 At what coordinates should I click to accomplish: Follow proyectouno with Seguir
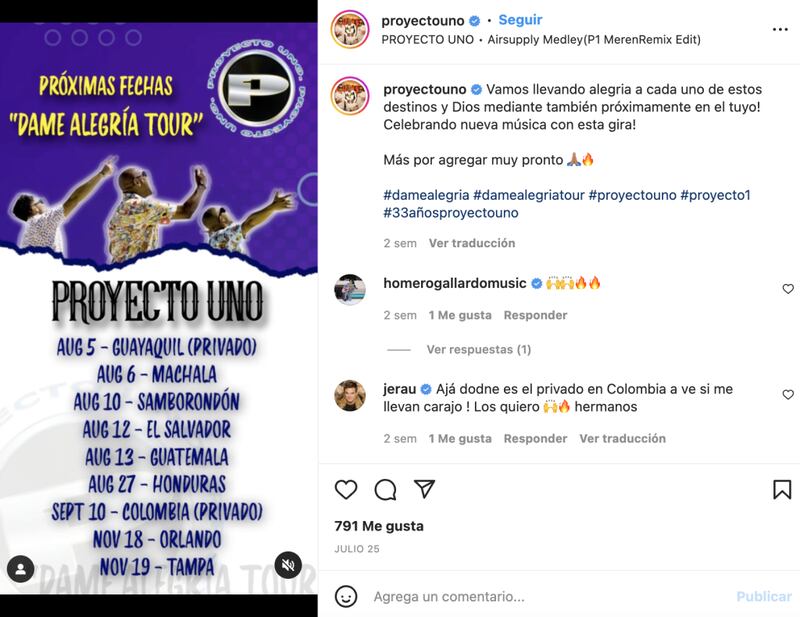[x=520, y=20]
